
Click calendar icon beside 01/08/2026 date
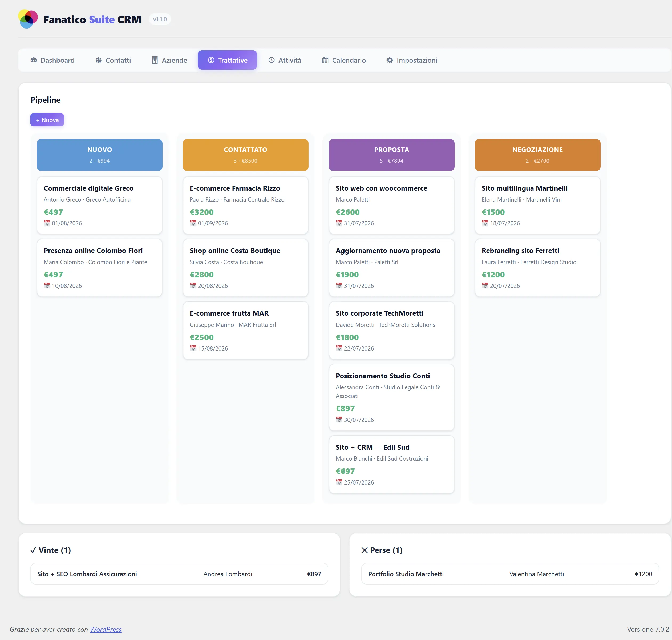tap(47, 223)
